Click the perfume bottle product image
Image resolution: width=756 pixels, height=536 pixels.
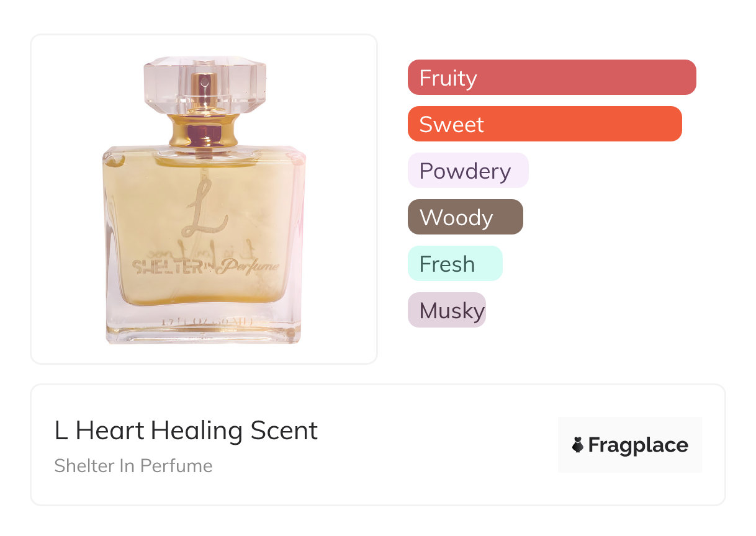(x=204, y=200)
